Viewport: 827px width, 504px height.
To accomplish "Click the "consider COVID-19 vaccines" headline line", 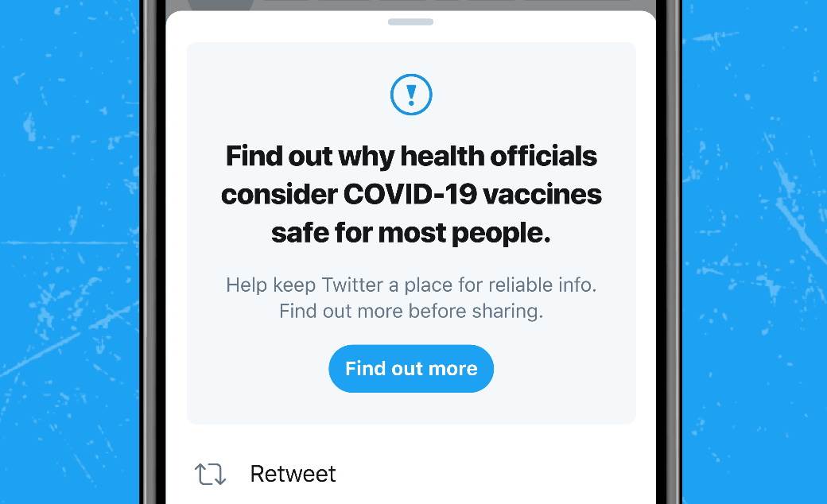I will [411, 194].
